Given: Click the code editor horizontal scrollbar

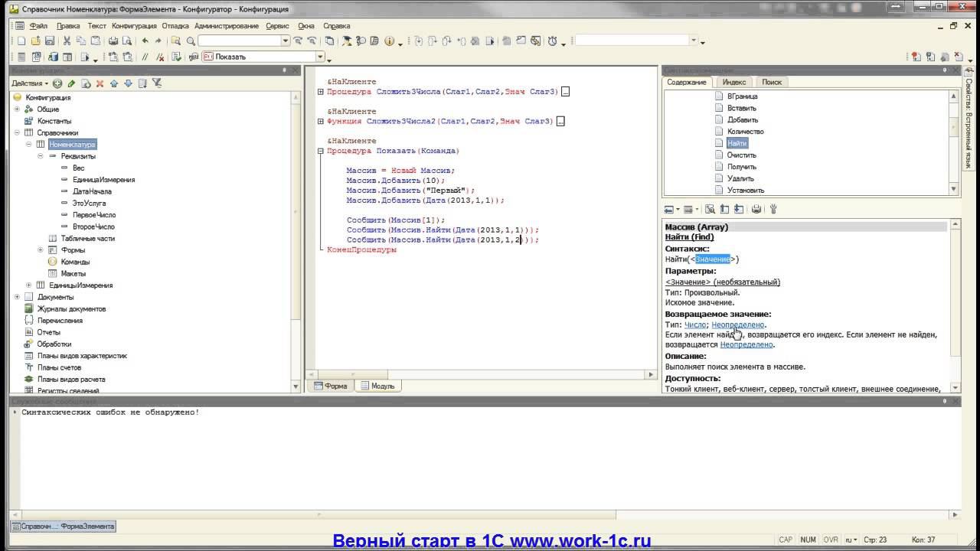Looking at the screenshot, I should (x=481, y=375).
